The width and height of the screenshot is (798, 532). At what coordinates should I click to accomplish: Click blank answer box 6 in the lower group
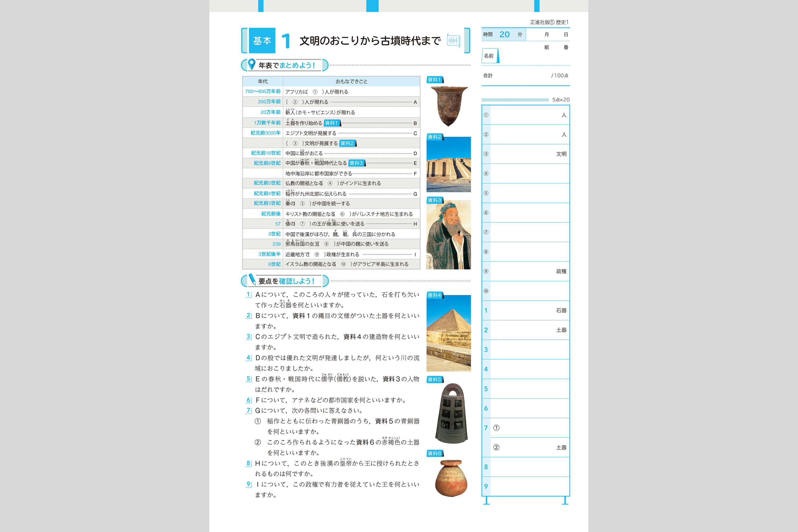530,408
